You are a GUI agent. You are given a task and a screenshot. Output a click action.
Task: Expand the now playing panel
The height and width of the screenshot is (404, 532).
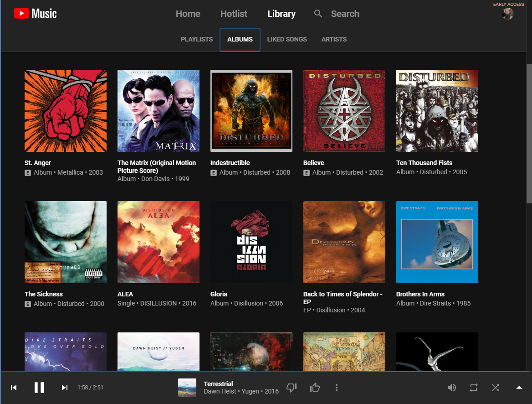[x=519, y=387]
